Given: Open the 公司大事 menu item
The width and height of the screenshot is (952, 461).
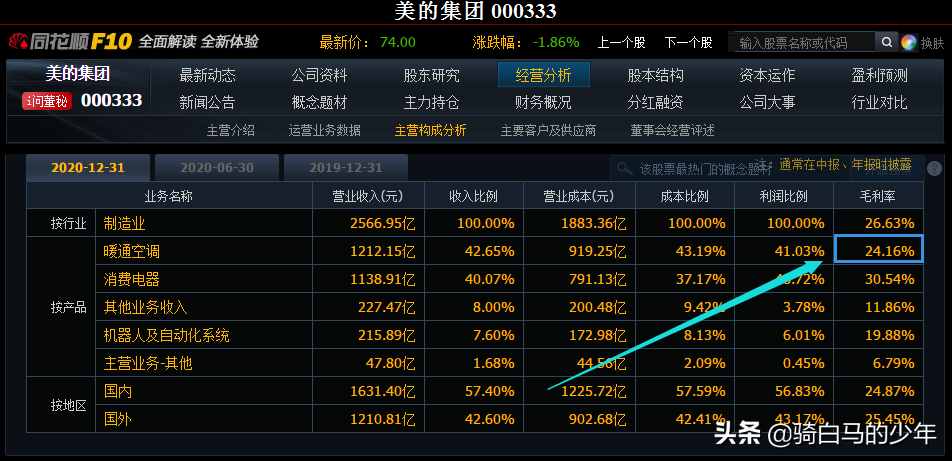Looking at the screenshot, I should (x=767, y=102).
